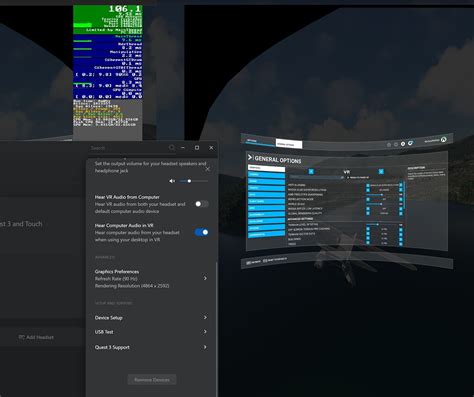This screenshot has width=474, height=397.
Task: Select the Quest 3 and Touch device
Action: point(21,224)
